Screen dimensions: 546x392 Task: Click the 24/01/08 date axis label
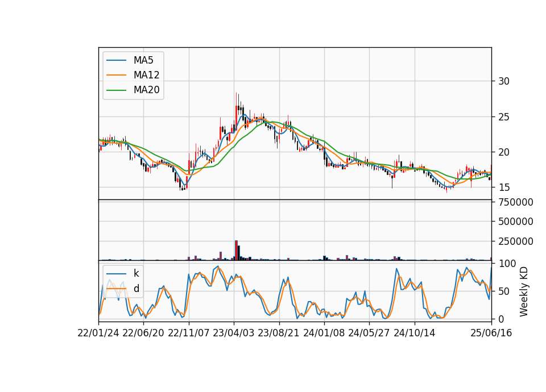(x=324, y=333)
